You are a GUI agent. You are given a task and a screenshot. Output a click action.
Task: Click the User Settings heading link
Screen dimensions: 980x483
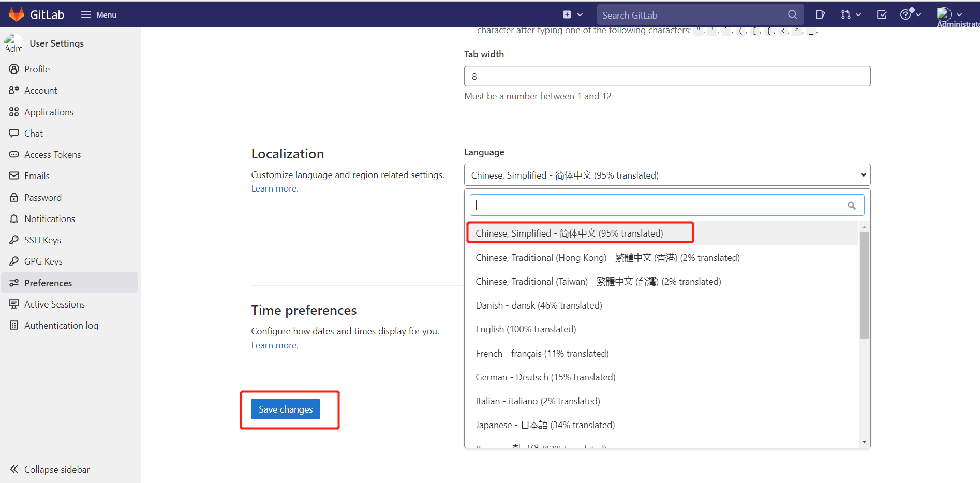[56, 43]
